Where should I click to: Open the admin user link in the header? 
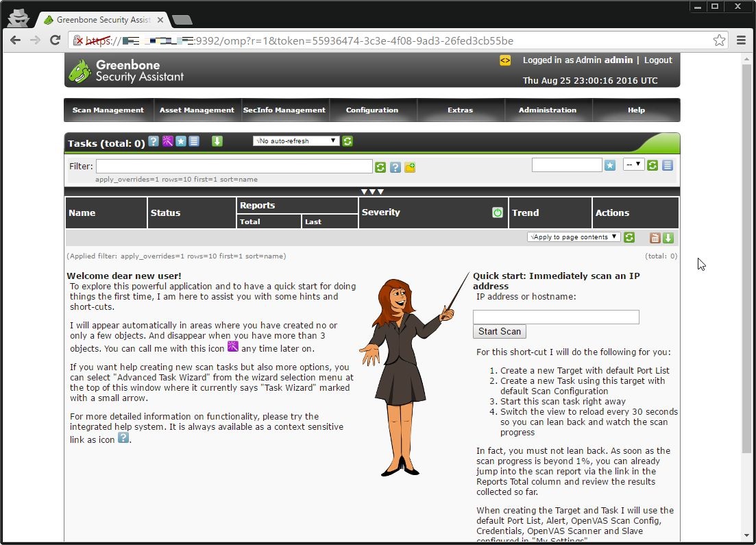[619, 60]
